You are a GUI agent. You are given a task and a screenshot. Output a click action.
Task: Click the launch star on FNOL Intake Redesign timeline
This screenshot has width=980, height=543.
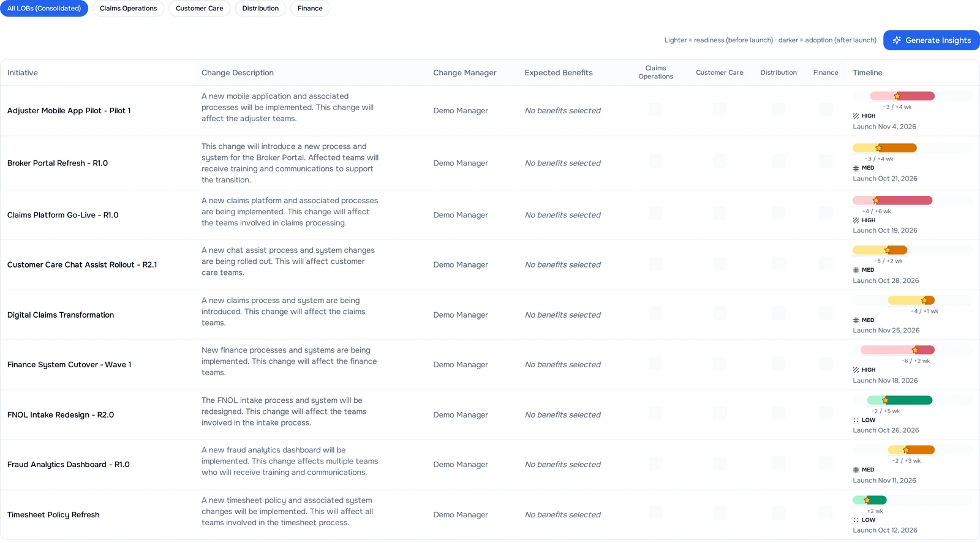pyautogui.click(x=885, y=400)
